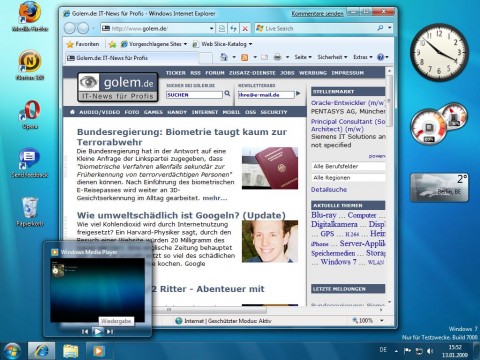The image size is (480, 360).
Task: Click the Action Center flag tray icon
Action: coord(407,351)
